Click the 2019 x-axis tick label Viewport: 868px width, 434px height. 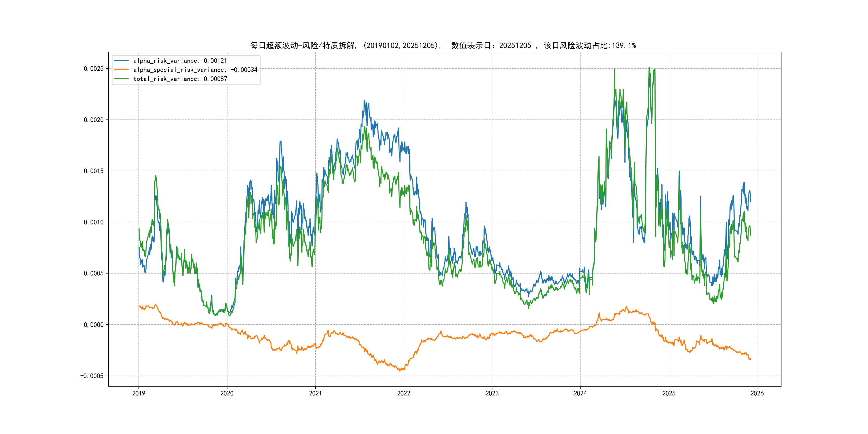(139, 393)
